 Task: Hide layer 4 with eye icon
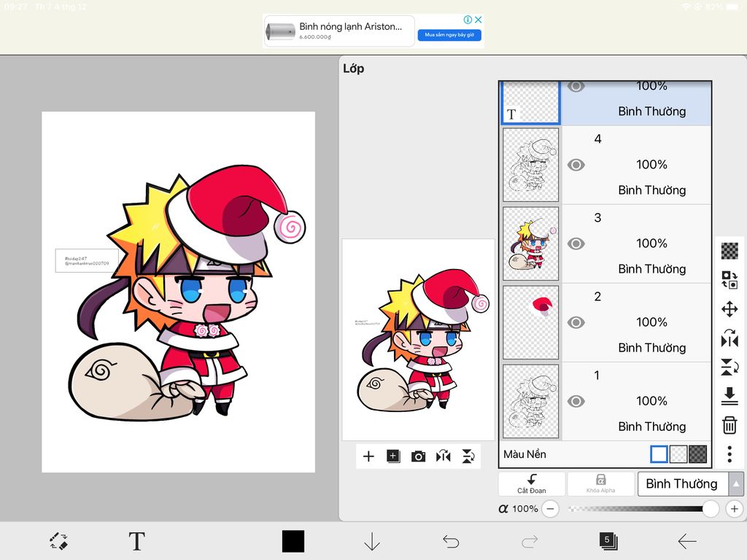pyautogui.click(x=576, y=165)
